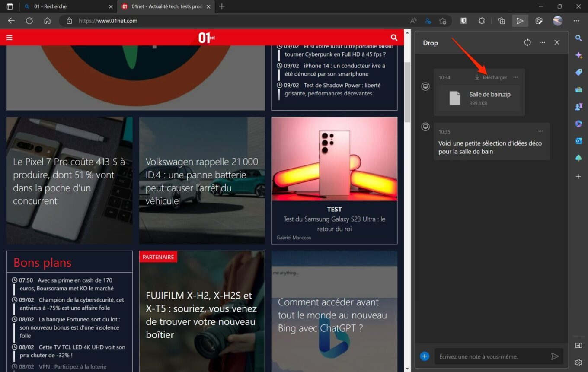Open Drop panel more options
This screenshot has height=372, width=588.
[x=542, y=42]
